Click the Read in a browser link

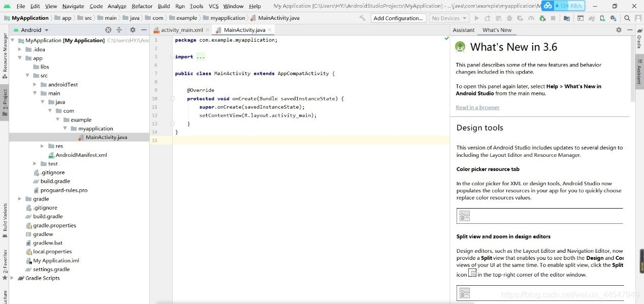(477, 107)
